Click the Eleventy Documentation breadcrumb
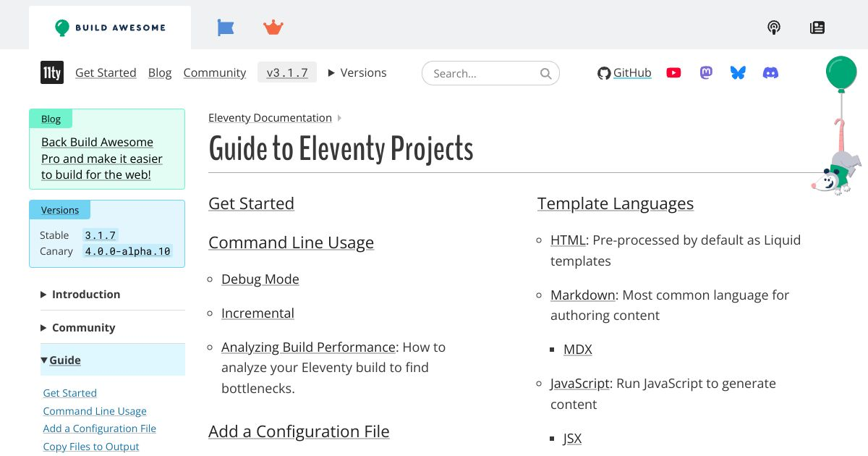The height and width of the screenshot is (456, 868). click(270, 117)
